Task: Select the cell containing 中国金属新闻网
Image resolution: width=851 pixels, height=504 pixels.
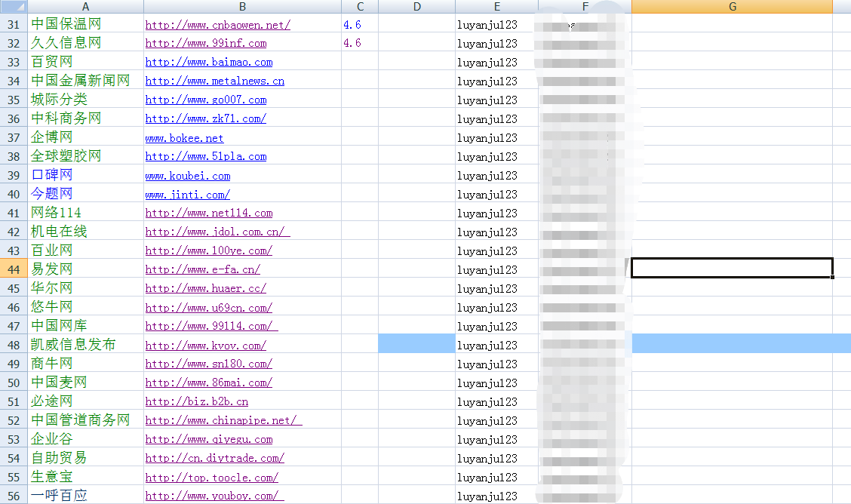Action: [80, 81]
